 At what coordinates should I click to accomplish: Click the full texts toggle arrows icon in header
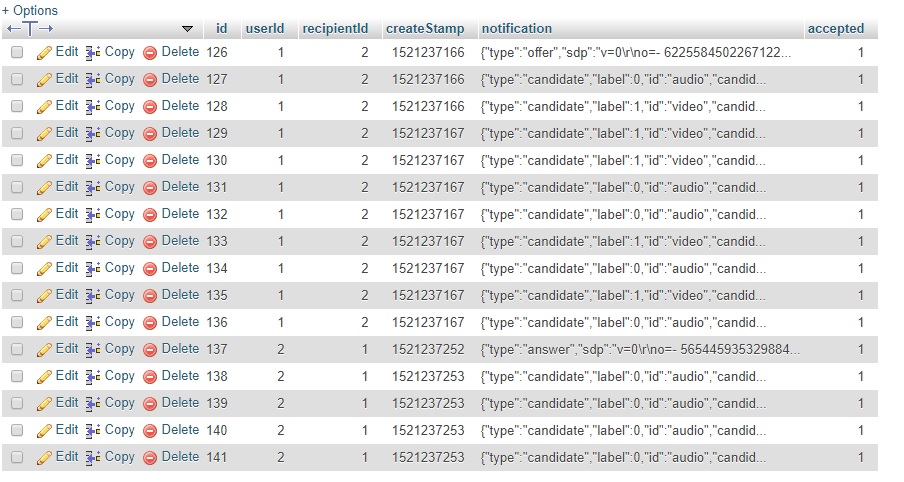point(30,28)
